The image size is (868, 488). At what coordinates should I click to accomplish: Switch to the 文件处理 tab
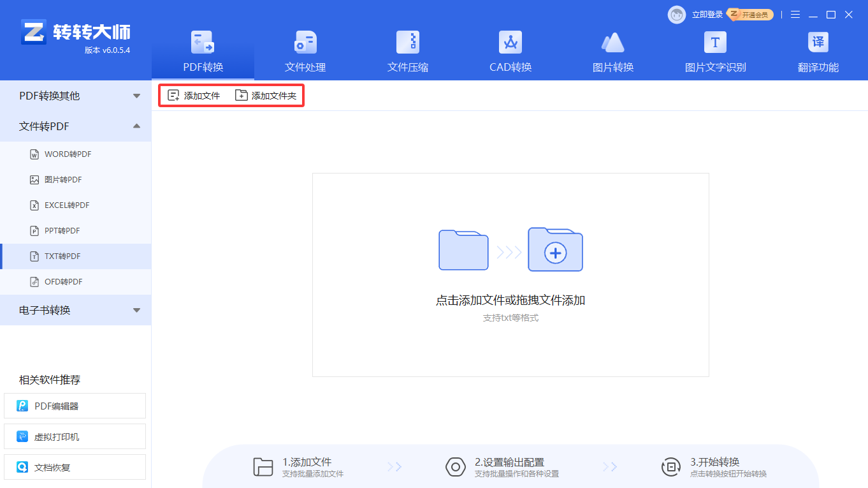[305, 52]
